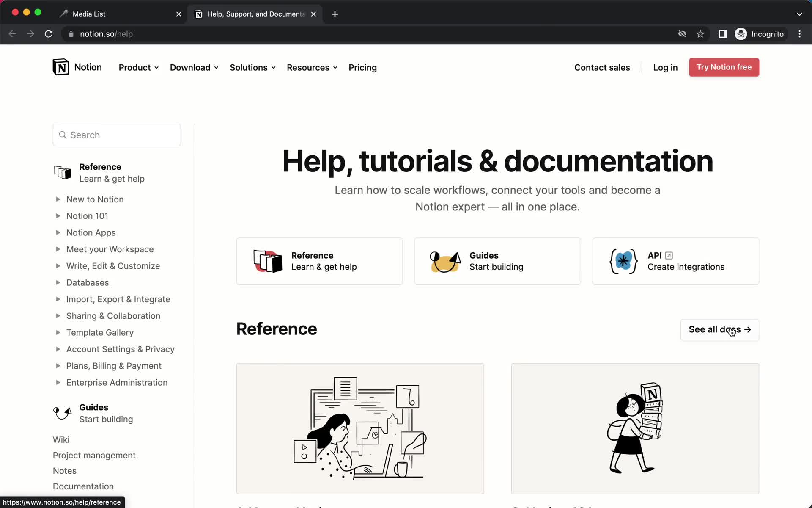Click the search magnifier icon in sidebar

tap(63, 135)
